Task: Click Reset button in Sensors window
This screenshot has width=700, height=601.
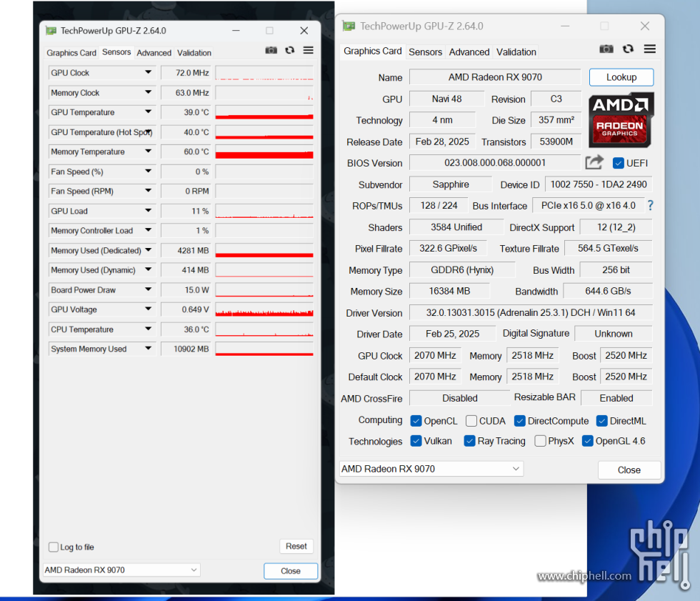Action: [296, 546]
